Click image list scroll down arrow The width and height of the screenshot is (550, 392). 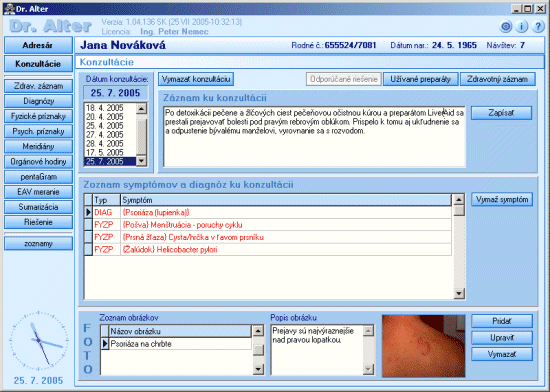coord(258,369)
